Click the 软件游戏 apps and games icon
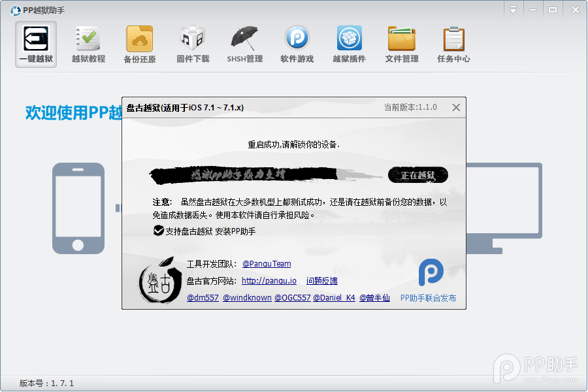 pos(297,43)
